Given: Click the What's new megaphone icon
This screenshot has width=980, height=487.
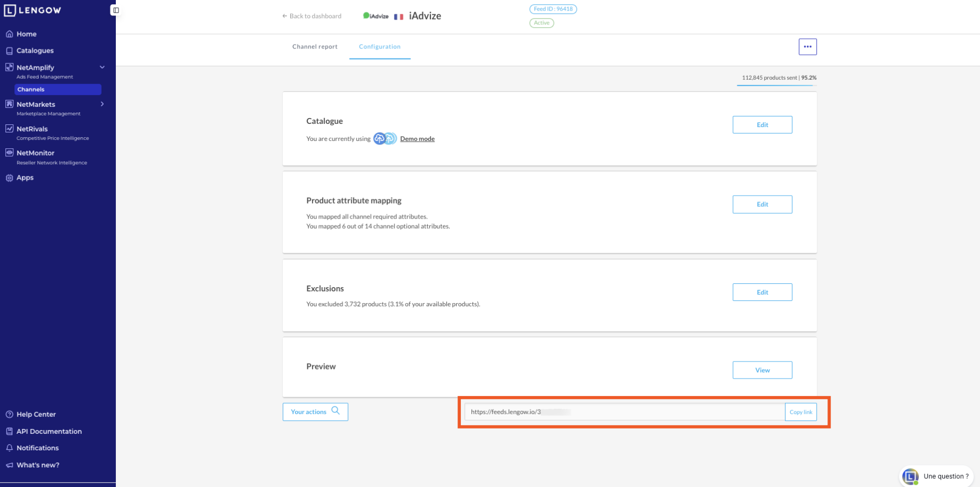Looking at the screenshot, I should 9,465.
